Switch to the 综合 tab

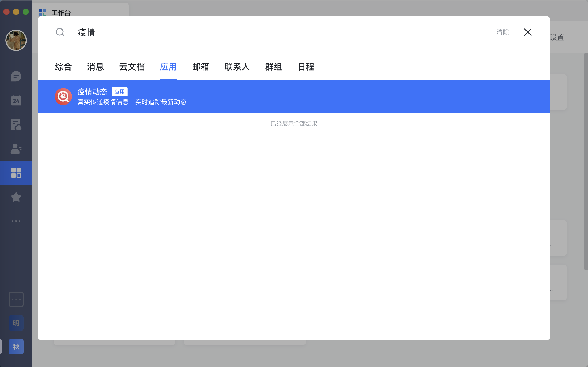click(x=63, y=67)
